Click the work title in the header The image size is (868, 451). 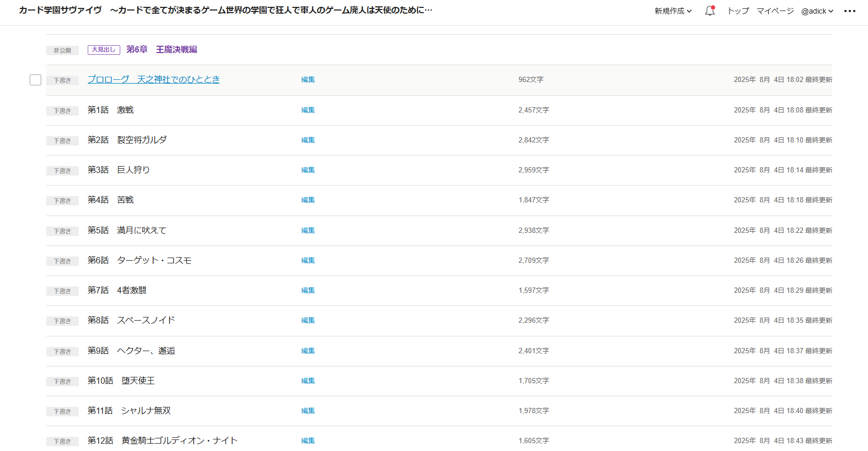[225, 11]
